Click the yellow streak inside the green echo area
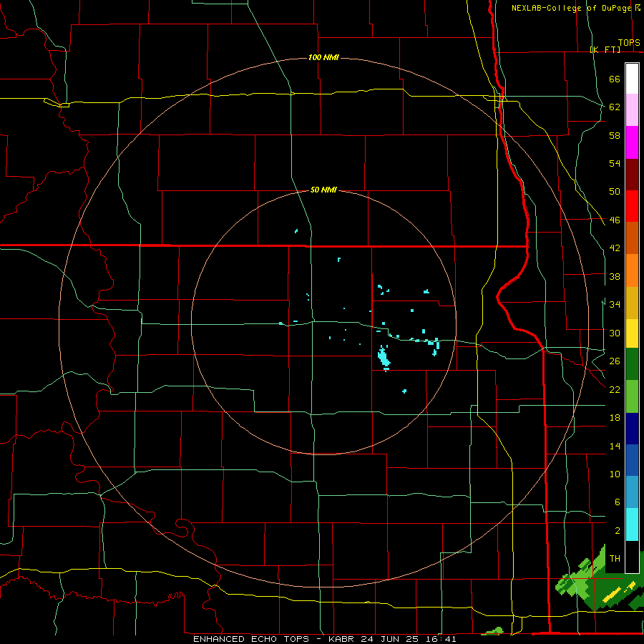 tap(612, 595)
